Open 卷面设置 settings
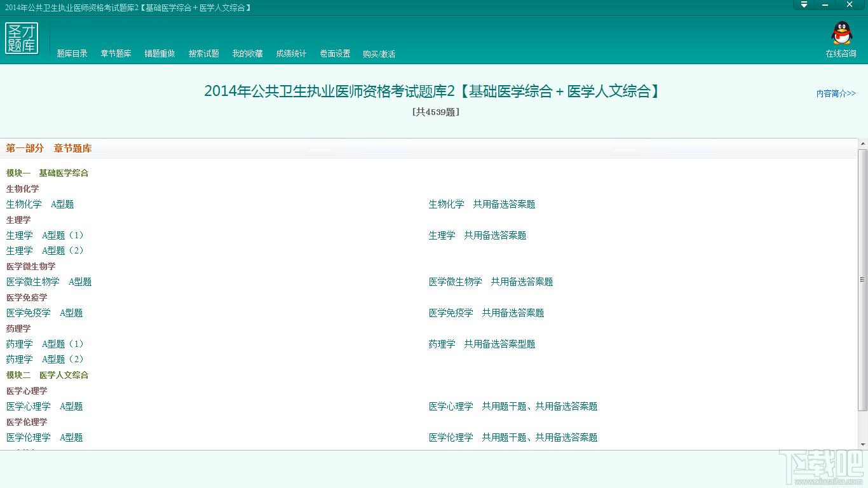Screen dimensions: 868x488 click(335, 53)
